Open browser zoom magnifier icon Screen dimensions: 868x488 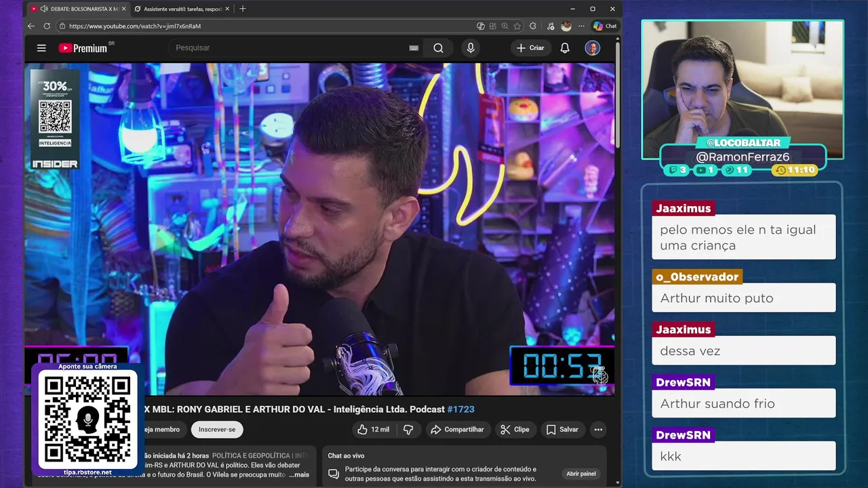coord(505,26)
